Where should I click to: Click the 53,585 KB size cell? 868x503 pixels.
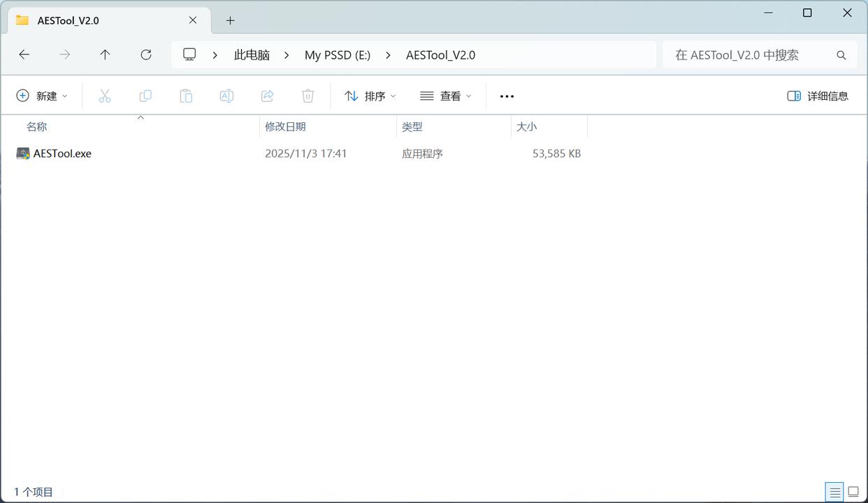click(556, 154)
